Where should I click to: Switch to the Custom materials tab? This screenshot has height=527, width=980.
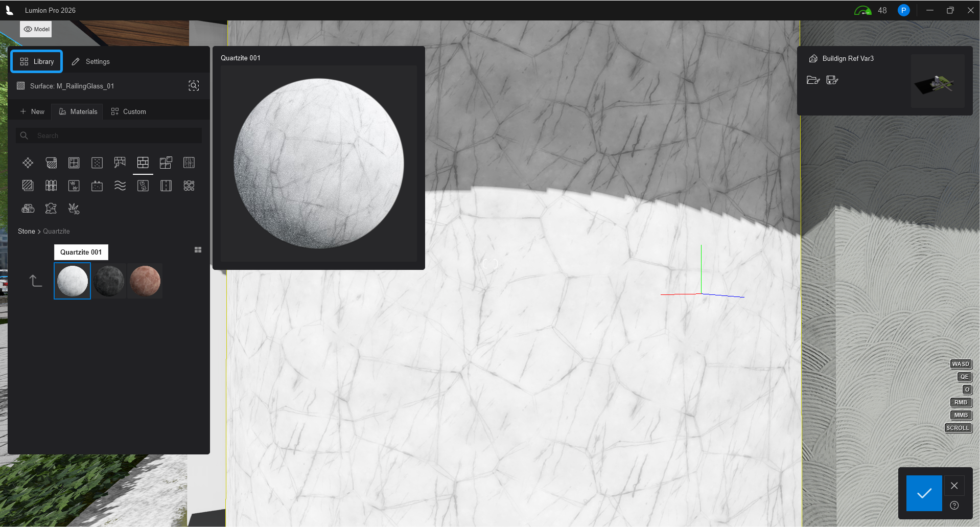(129, 111)
